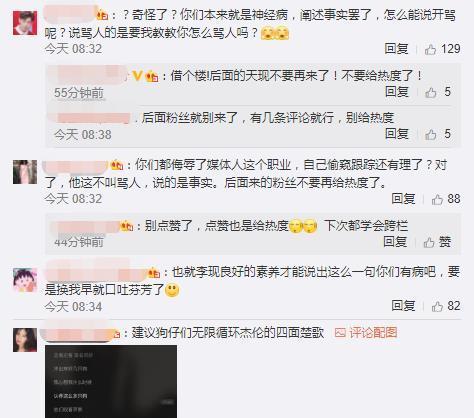474x418 pixels.
Task: Reply to the 你们都侮辱了媒体人 comment
Action: pyautogui.click(x=403, y=199)
